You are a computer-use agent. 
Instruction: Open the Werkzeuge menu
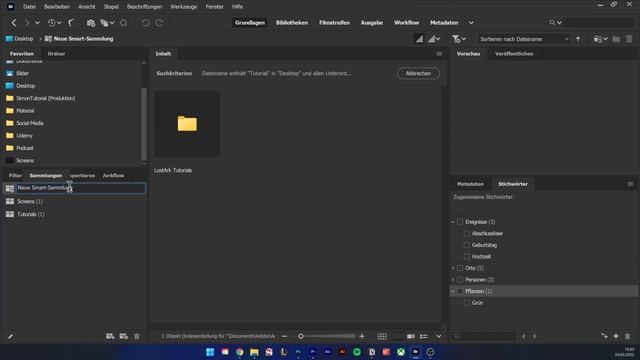click(x=184, y=7)
